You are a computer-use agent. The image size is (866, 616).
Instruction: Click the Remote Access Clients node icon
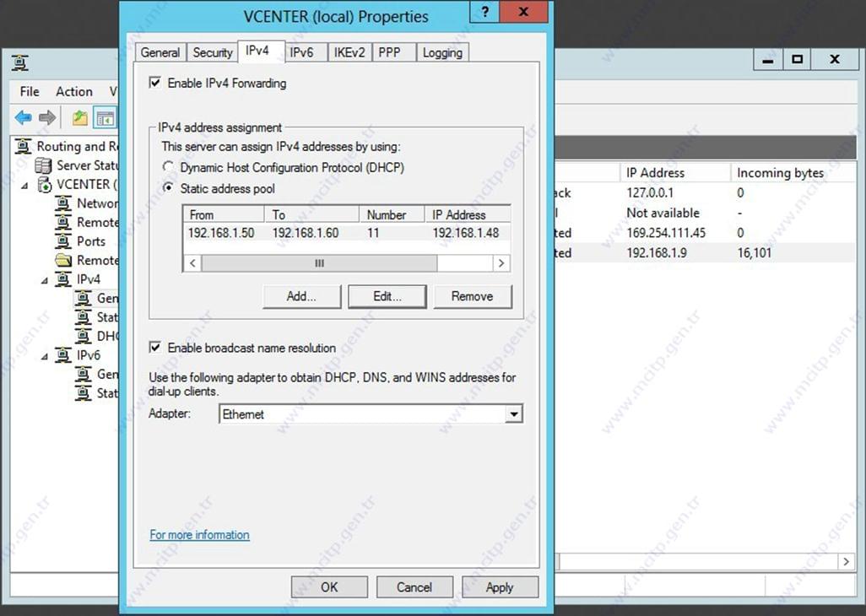63,222
